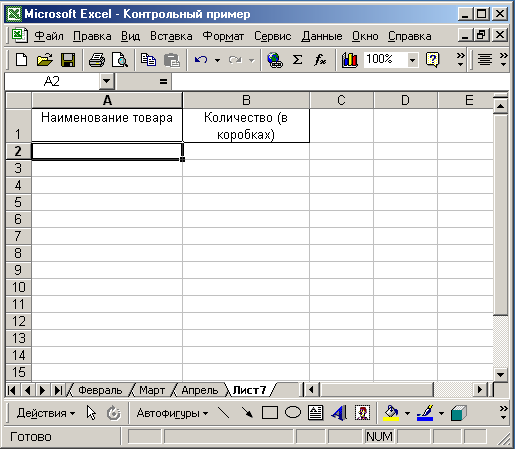The width and height of the screenshot is (515, 449).
Task: Open the Справка menu
Action: tap(409, 36)
